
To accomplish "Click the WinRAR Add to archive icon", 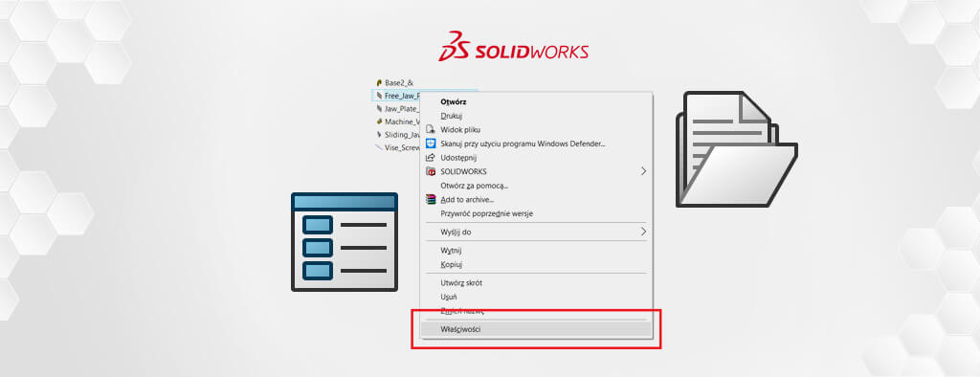I will pyautogui.click(x=430, y=199).
